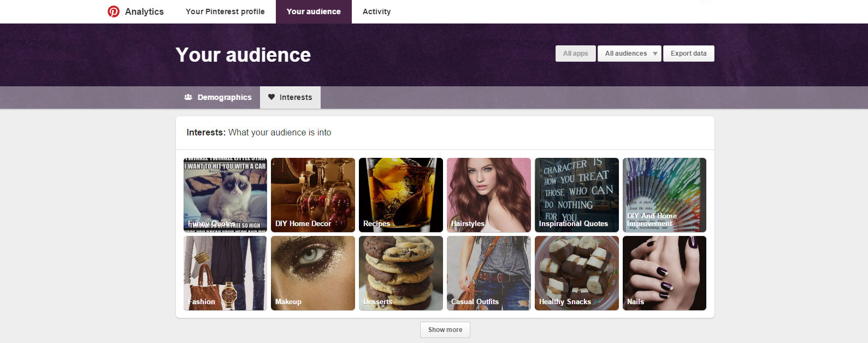Click the Makeup interest tile
This screenshot has height=343, width=868.
313,273
